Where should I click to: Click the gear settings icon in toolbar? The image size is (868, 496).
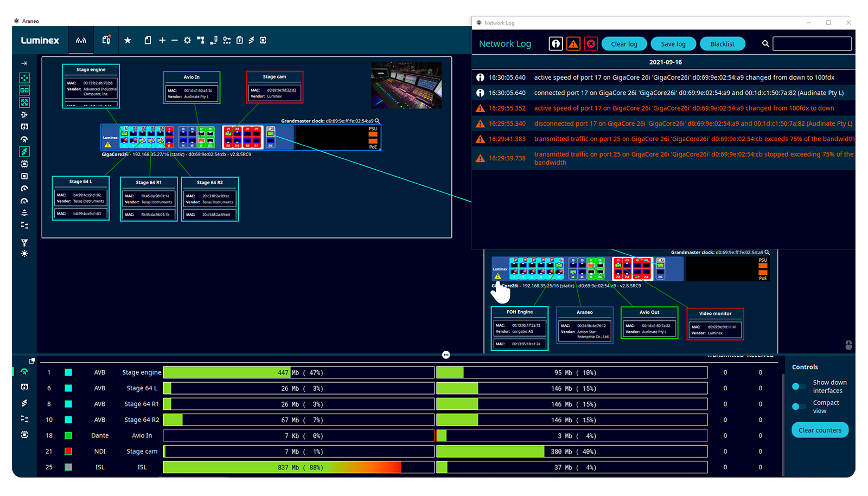[187, 41]
